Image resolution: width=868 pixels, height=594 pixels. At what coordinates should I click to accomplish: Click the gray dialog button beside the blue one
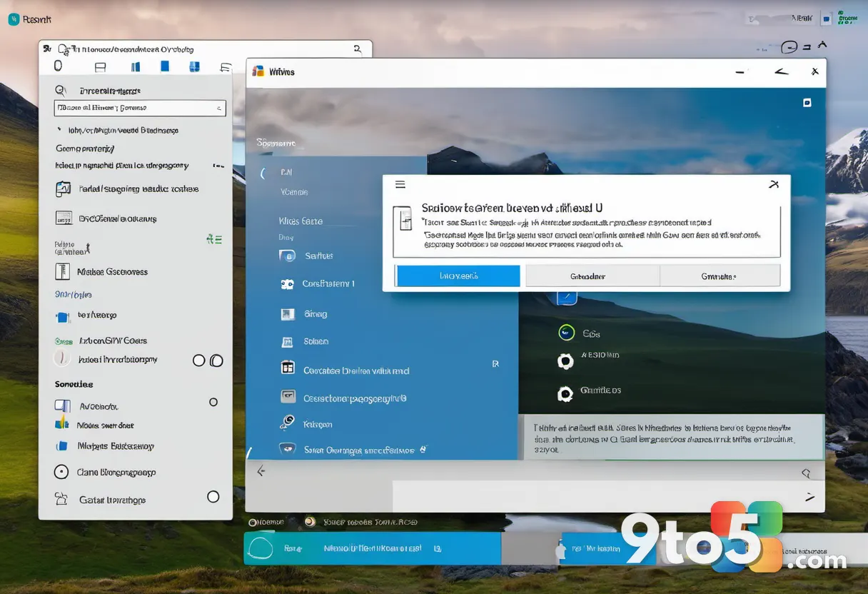click(592, 276)
